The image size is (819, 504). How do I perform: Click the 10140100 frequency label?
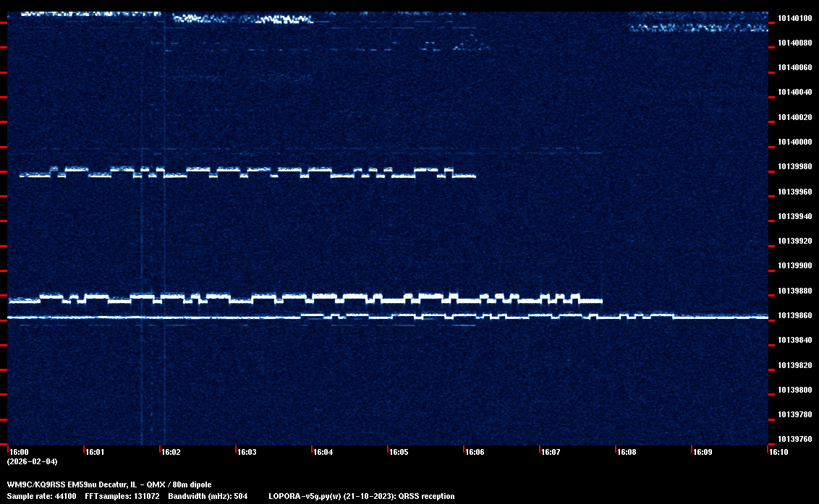coord(794,19)
